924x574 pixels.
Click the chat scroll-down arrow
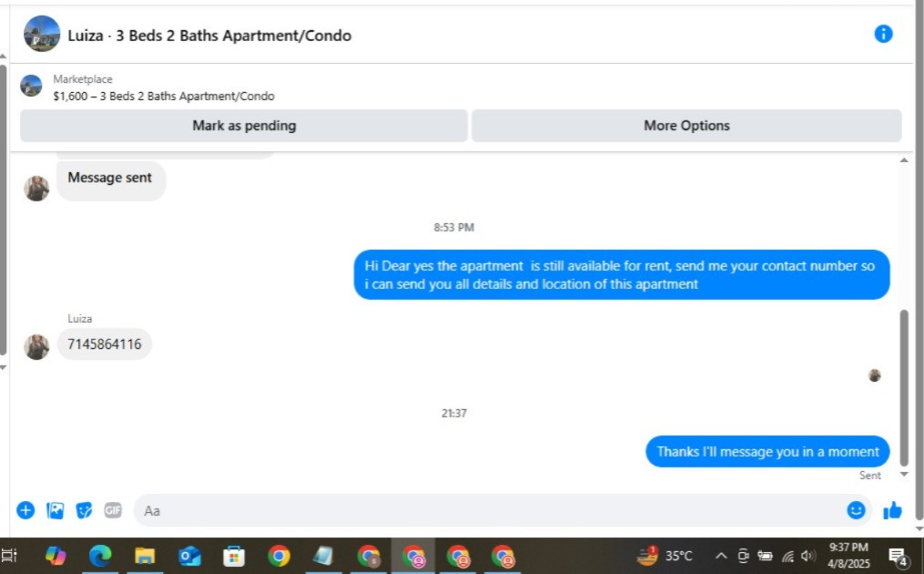pos(904,474)
